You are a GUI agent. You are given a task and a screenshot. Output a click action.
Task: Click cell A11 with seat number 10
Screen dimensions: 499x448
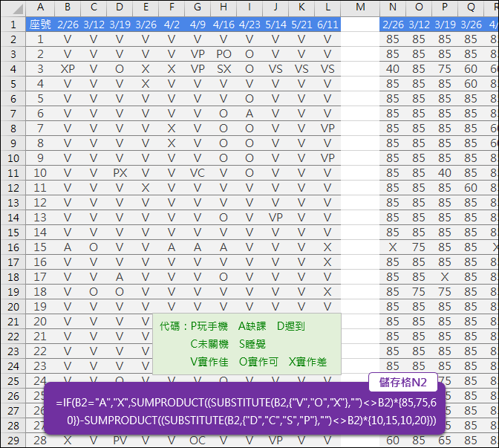40,173
